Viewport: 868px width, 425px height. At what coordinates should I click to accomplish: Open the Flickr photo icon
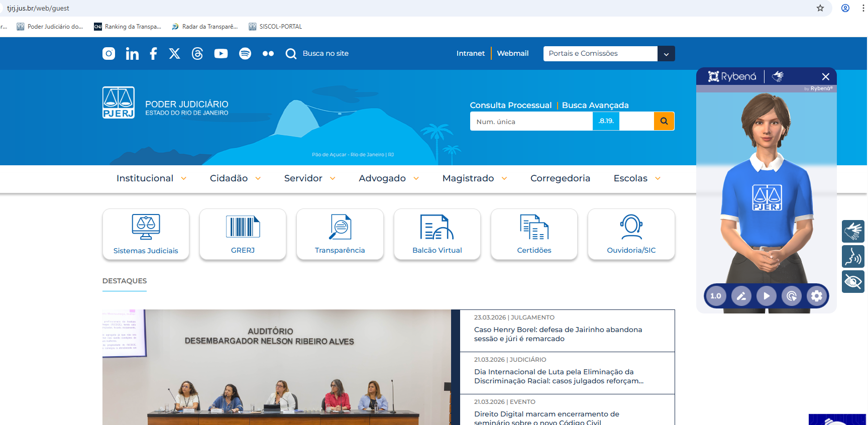[268, 54]
